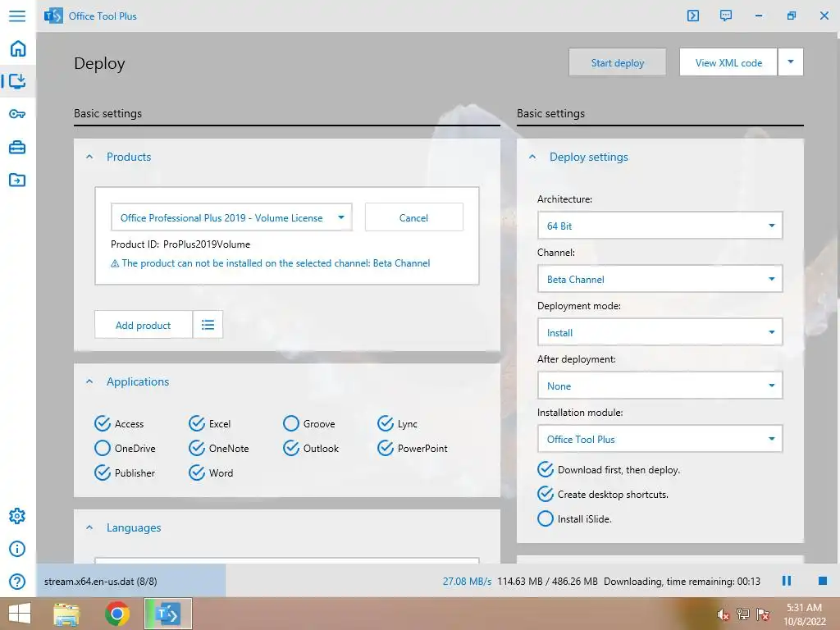840x630 pixels.
Task: Uncheck the Publisher application
Action: pyautogui.click(x=103, y=472)
